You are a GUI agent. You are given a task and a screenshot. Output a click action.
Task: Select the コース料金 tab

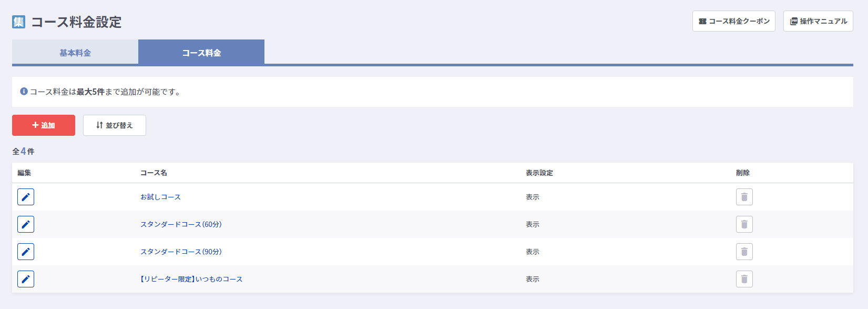pyautogui.click(x=201, y=53)
